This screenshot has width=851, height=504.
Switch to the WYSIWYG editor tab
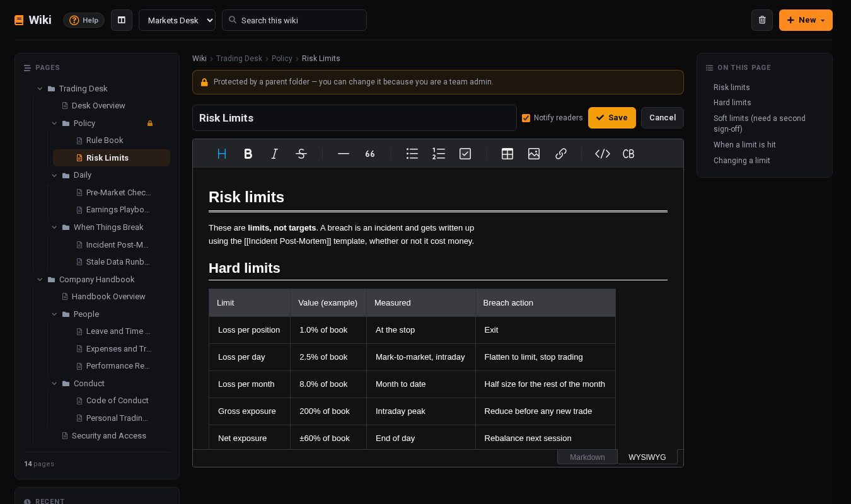pyautogui.click(x=647, y=457)
